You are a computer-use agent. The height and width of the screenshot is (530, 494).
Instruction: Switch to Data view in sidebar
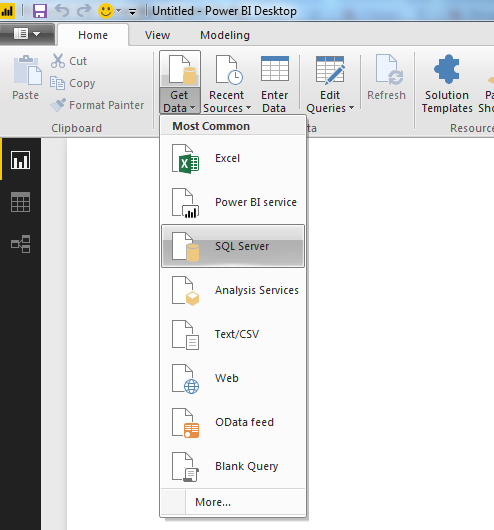click(x=20, y=202)
